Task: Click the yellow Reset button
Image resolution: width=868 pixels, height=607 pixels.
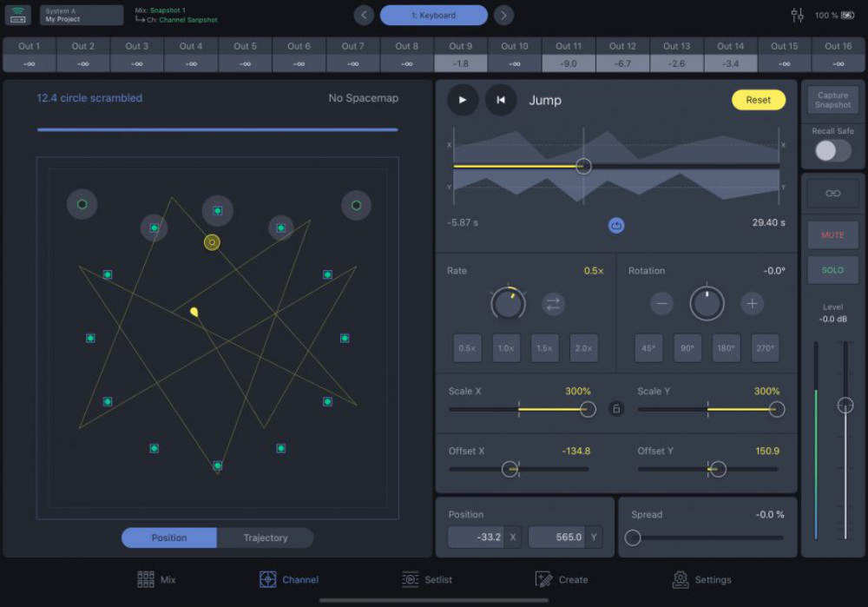Action: (x=758, y=100)
